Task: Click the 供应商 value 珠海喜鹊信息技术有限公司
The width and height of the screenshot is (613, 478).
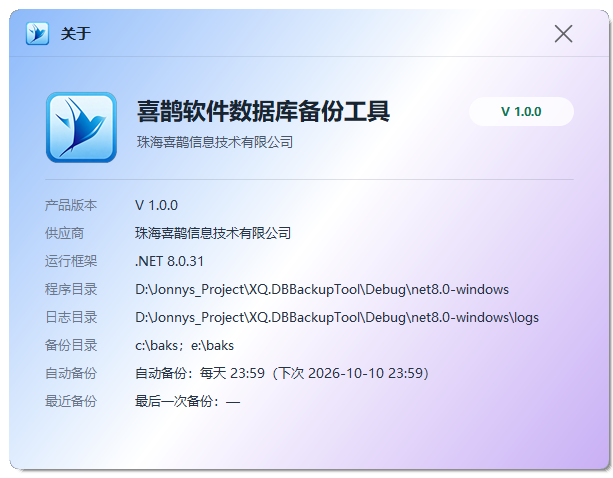Action: click(x=213, y=233)
